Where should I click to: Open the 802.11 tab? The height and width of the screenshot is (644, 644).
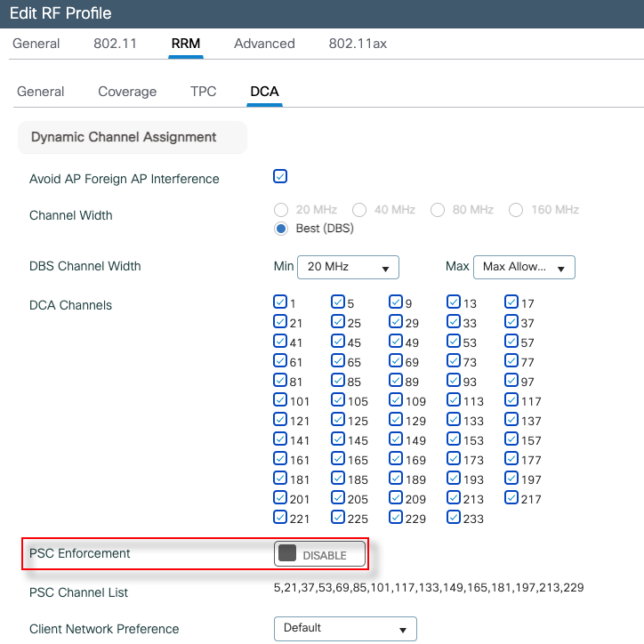pyautogui.click(x=115, y=44)
